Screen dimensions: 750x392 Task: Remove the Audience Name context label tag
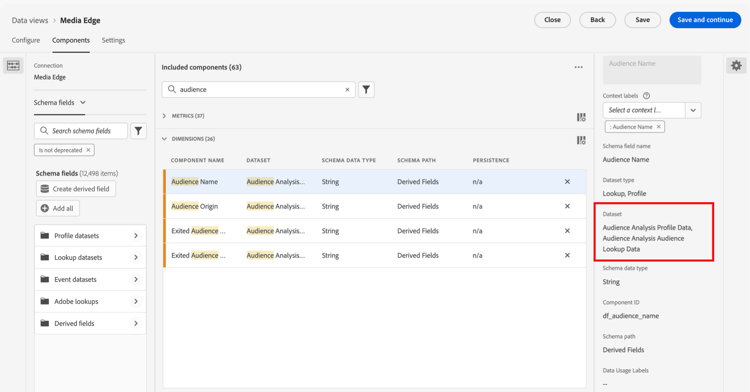pos(659,127)
